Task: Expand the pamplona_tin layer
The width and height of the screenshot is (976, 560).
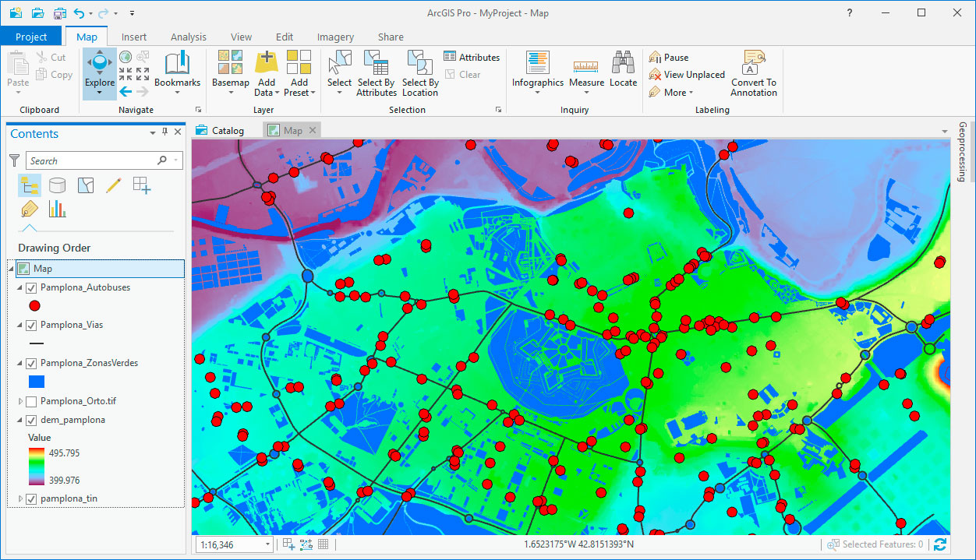Action: [x=20, y=498]
